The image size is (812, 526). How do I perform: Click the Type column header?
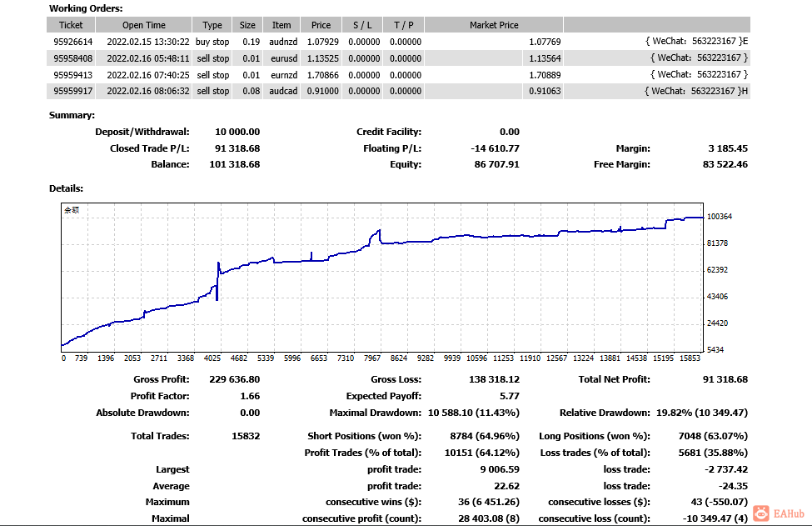pyautogui.click(x=212, y=25)
